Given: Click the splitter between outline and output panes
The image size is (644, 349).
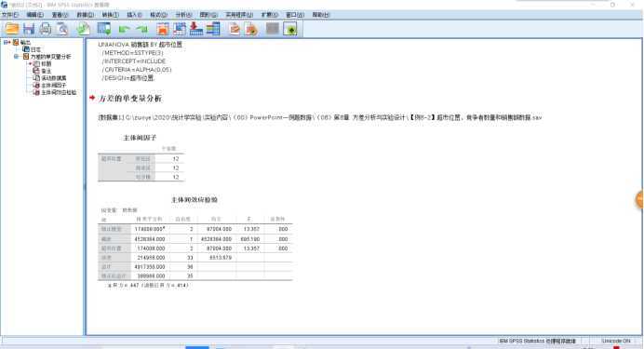Looking at the screenshot, I should (85, 187).
